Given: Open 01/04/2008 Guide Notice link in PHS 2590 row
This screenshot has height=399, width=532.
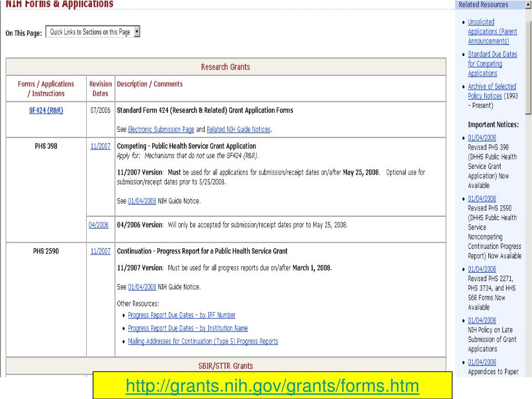Looking at the screenshot, I should (142, 287).
